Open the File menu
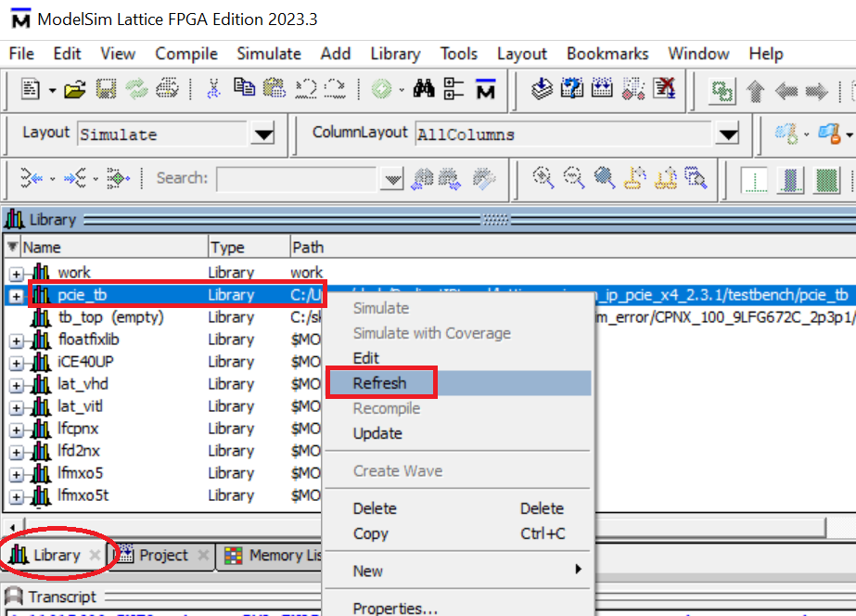Viewport: 856px width, 616px height. 22,54
